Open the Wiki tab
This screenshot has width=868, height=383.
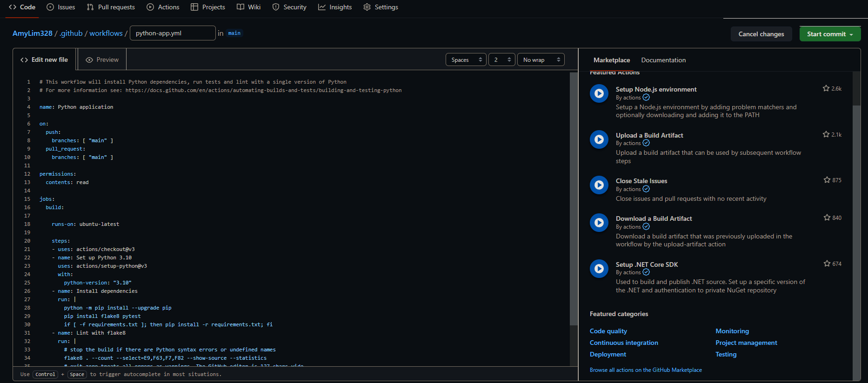[248, 7]
